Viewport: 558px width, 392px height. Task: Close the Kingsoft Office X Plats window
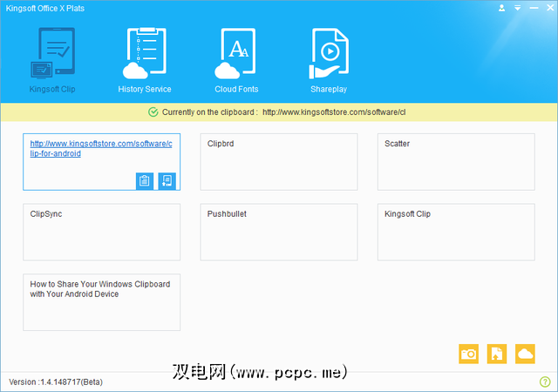coord(550,8)
